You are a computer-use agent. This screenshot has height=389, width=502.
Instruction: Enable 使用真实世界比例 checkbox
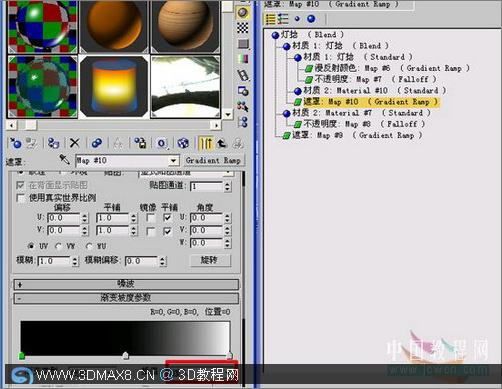click(21, 198)
